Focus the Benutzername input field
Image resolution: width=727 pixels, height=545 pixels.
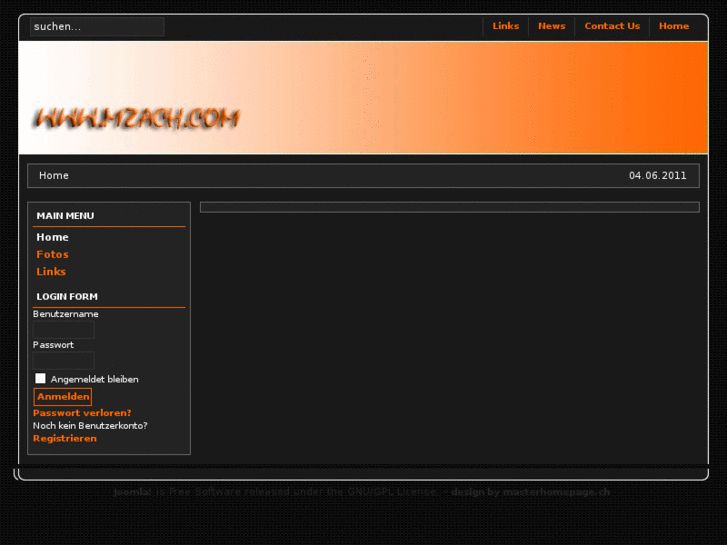[64, 330]
